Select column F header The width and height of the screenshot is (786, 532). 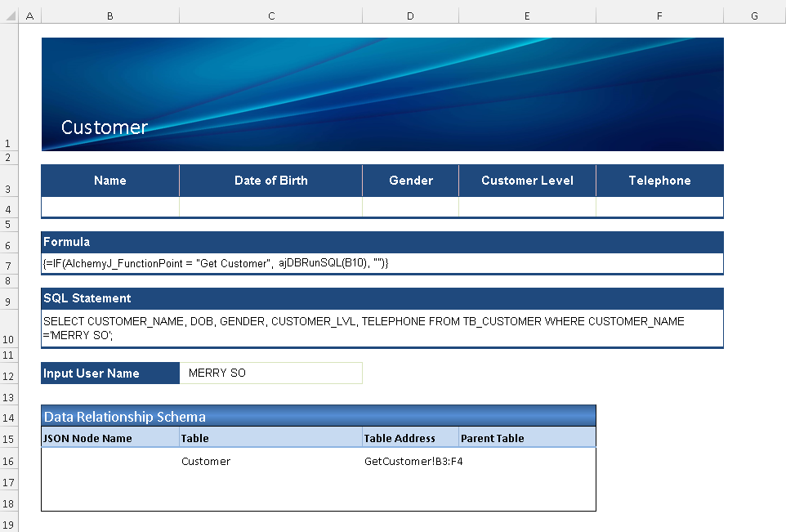click(659, 16)
